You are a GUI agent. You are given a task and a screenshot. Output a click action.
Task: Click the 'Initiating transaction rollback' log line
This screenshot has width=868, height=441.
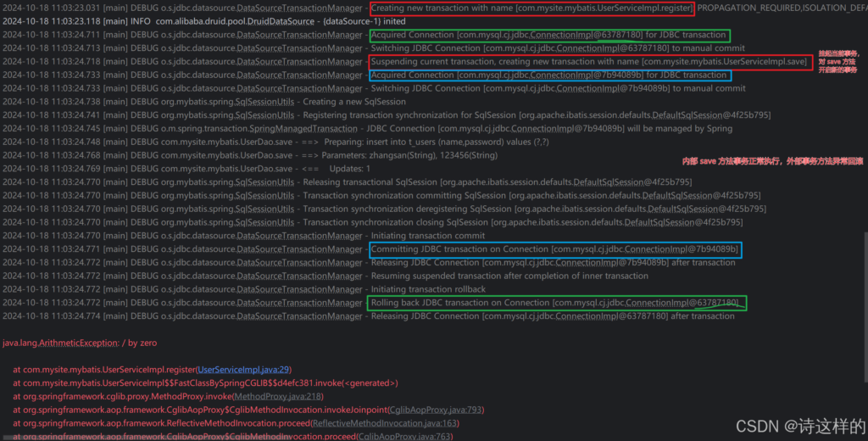pyautogui.click(x=244, y=289)
